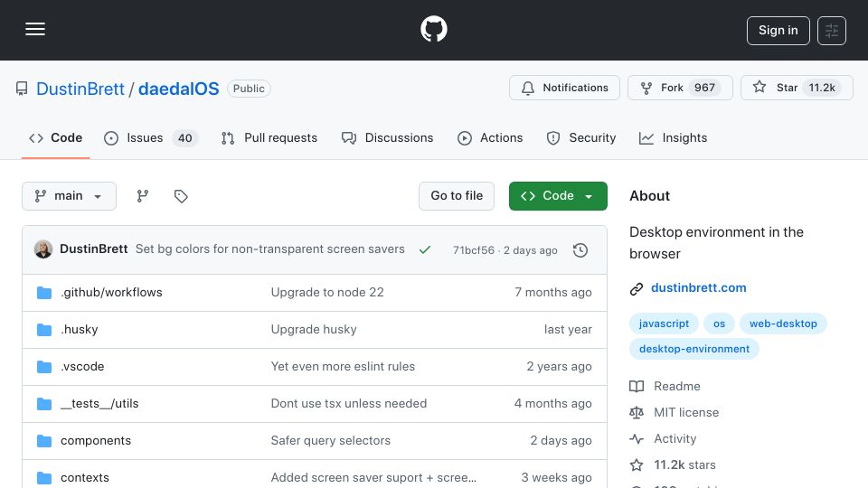868x488 pixels.
Task: Click the '3 weeks ago' timestamp
Action: point(556,477)
